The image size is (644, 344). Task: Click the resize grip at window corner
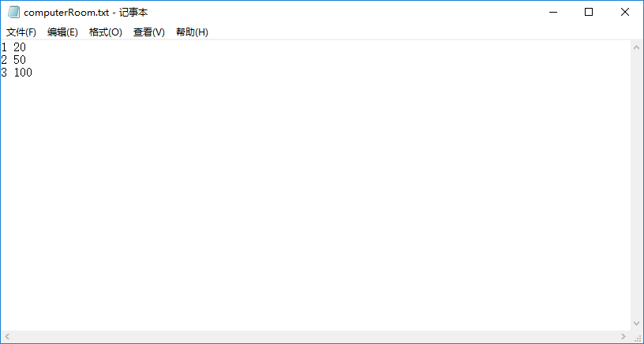637,337
